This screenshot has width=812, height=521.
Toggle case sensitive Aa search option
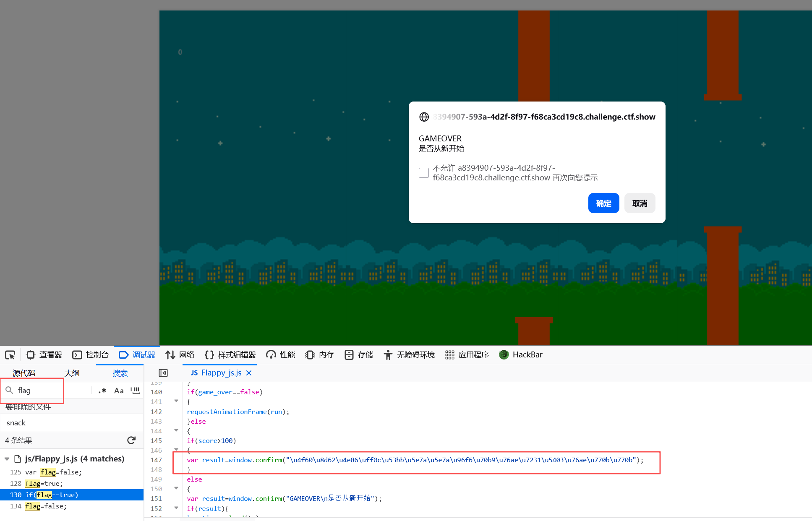(119, 391)
